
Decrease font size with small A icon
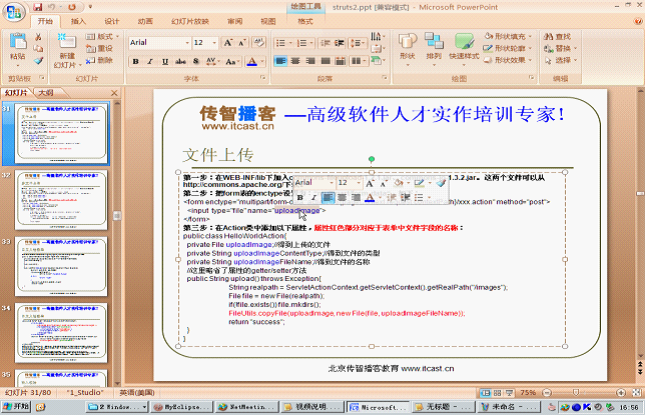pyautogui.click(x=242, y=43)
